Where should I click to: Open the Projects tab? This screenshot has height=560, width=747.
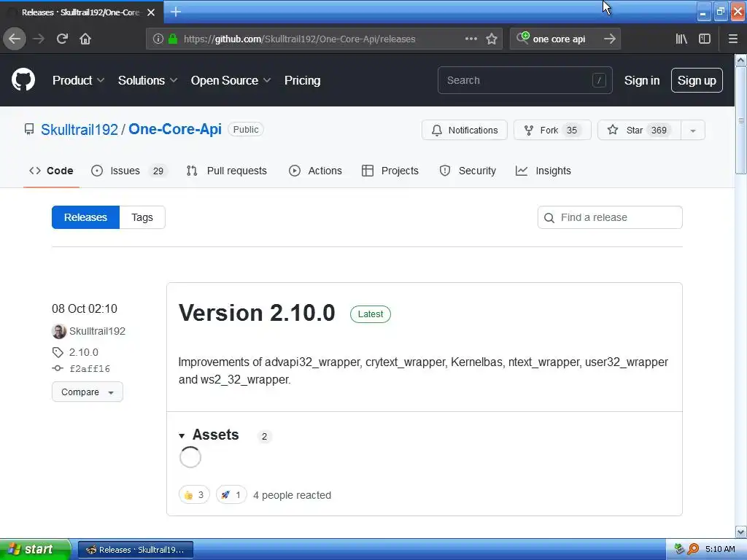click(x=390, y=171)
